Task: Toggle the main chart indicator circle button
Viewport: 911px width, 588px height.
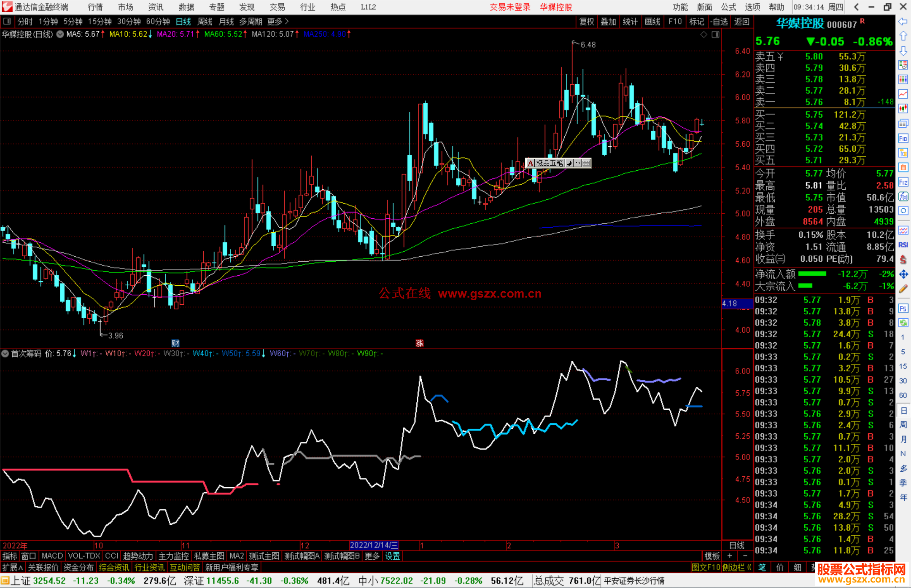Action: point(60,34)
